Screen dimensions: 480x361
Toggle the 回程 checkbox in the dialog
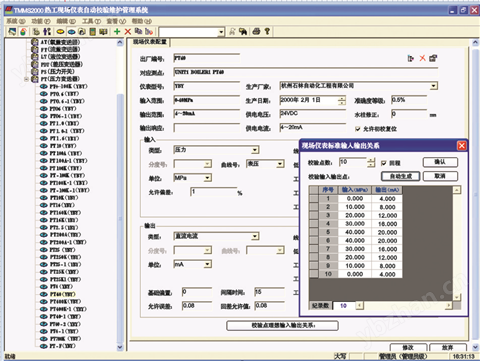[384, 163]
